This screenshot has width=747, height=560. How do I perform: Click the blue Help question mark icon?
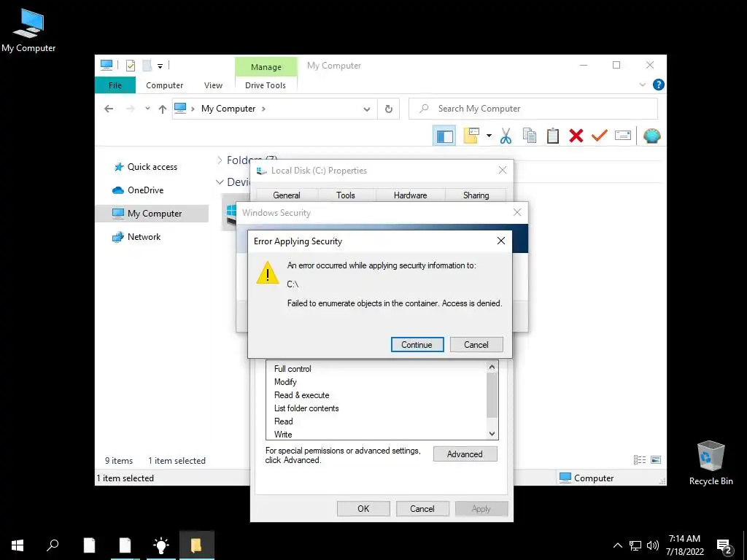659,85
